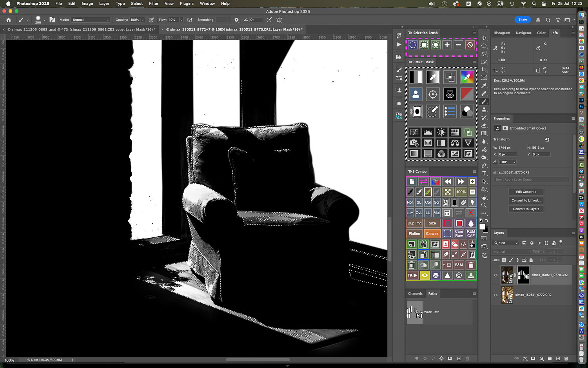Open the rotation angle dropdown in Properties
Screen dimensions: 588x368
tap(514, 162)
